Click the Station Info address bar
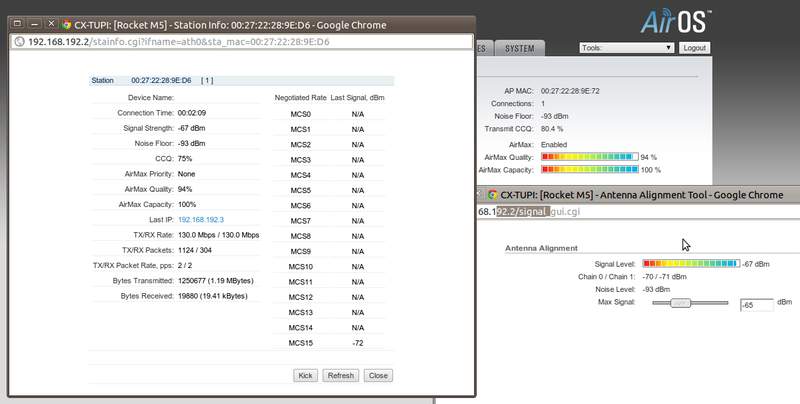 [242, 42]
